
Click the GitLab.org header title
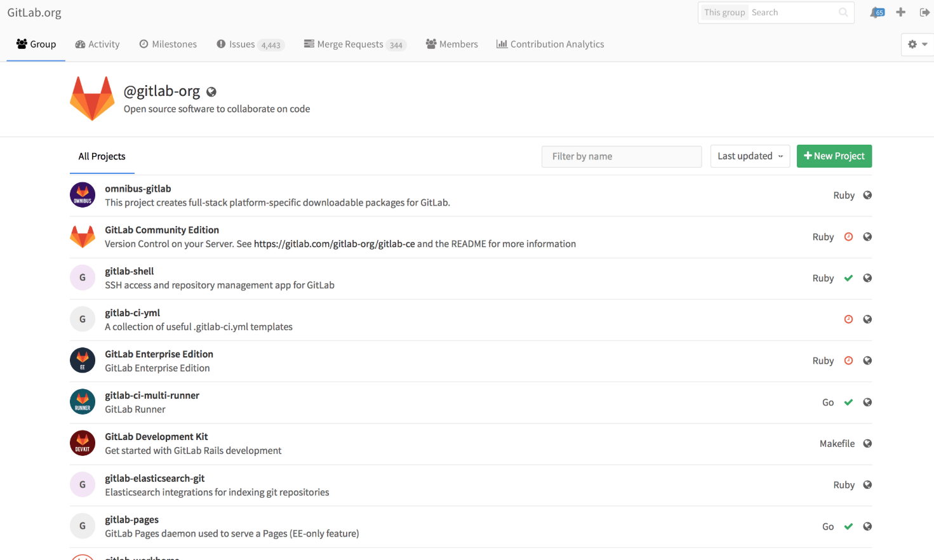click(x=34, y=13)
